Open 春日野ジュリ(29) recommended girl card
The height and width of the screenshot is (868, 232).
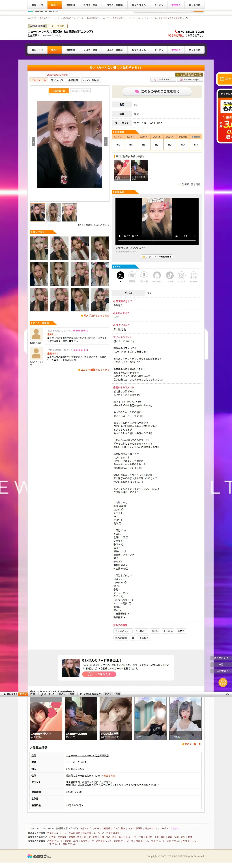point(116,718)
